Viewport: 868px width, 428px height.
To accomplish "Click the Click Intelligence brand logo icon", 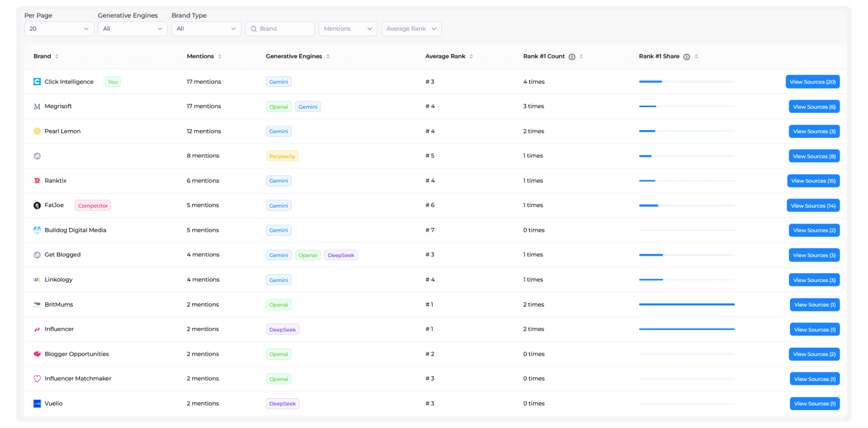I will click(x=37, y=82).
